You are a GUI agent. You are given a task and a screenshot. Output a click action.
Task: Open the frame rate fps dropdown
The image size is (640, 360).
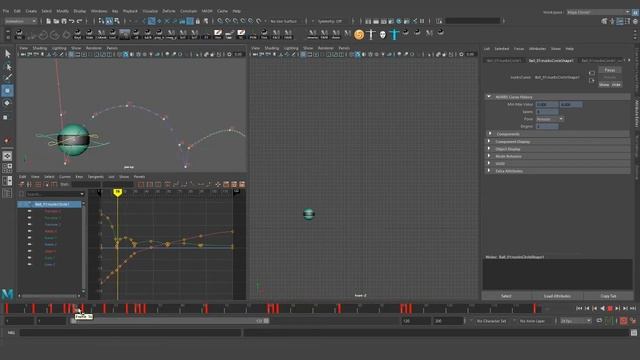[576, 321]
